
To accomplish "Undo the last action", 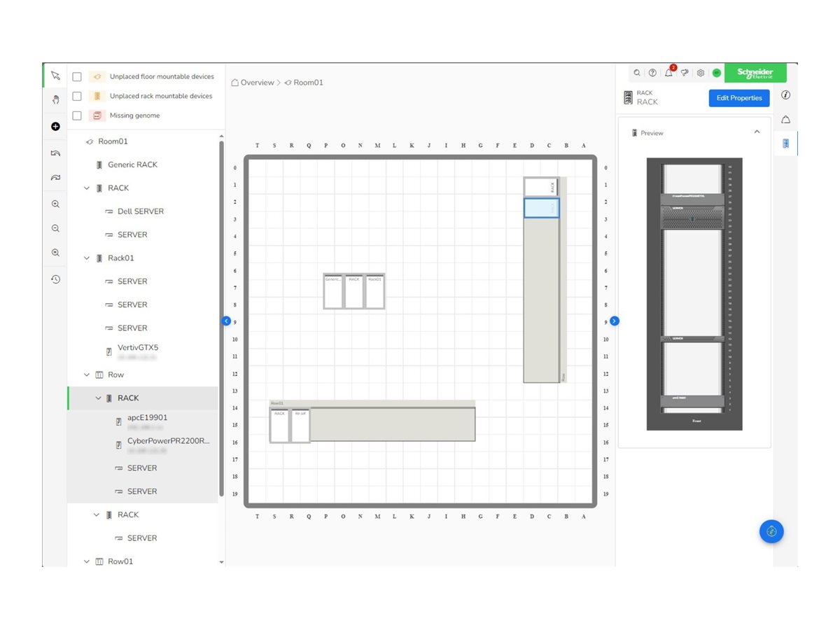I will pyautogui.click(x=55, y=153).
